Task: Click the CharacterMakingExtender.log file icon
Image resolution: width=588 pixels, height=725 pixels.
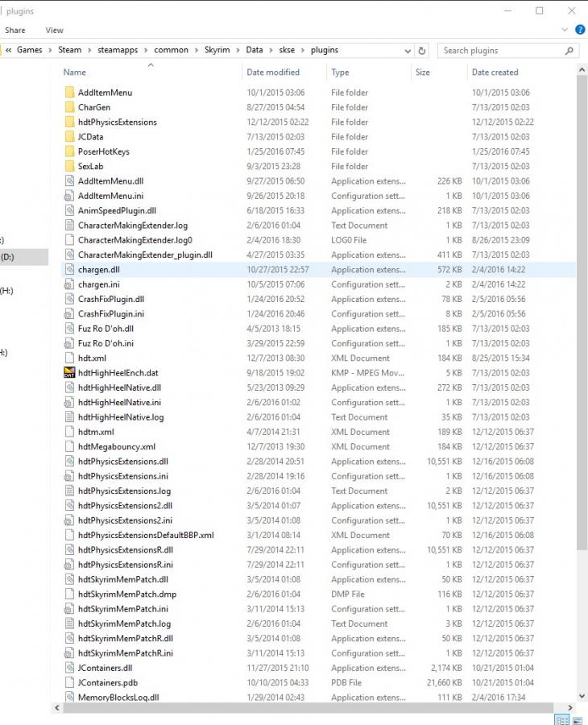Action: pos(69,226)
